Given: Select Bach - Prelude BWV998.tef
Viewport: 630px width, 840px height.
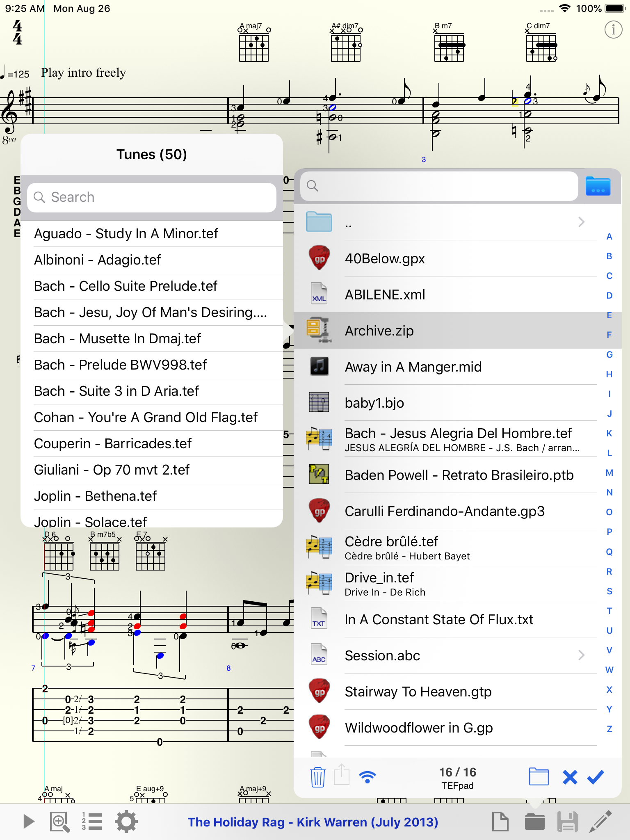Looking at the screenshot, I should pos(152,365).
